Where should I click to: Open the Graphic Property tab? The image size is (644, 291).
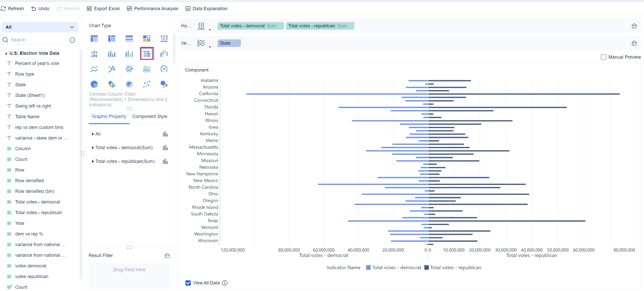point(109,116)
